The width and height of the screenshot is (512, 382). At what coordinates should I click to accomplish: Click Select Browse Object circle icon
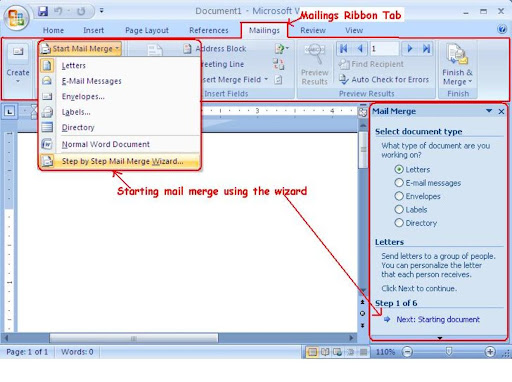click(363, 313)
